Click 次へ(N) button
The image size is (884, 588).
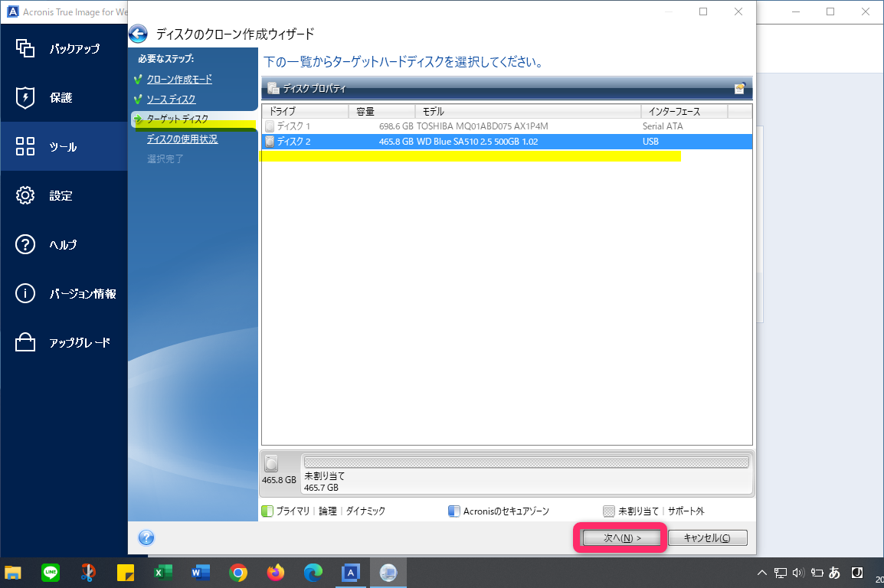[x=620, y=538]
